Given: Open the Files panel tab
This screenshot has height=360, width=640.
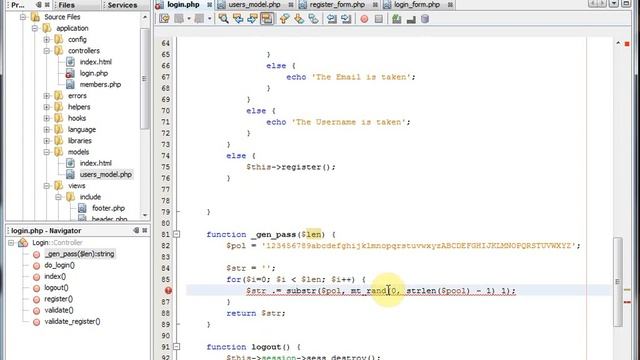Looking at the screenshot, I should click(x=67, y=5).
